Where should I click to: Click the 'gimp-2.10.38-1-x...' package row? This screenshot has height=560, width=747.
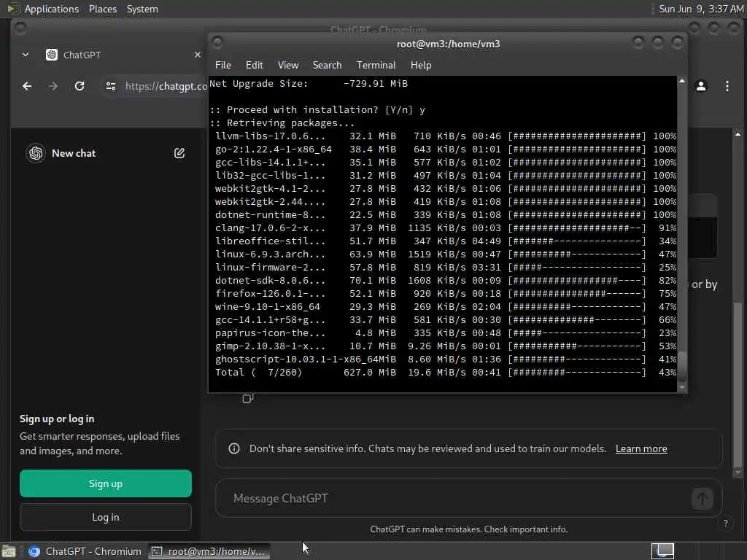pyautogui.click(x=446, y=346)
